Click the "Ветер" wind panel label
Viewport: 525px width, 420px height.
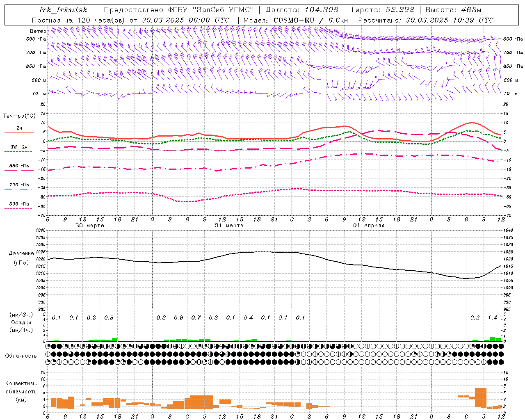[x=38, y=31]
